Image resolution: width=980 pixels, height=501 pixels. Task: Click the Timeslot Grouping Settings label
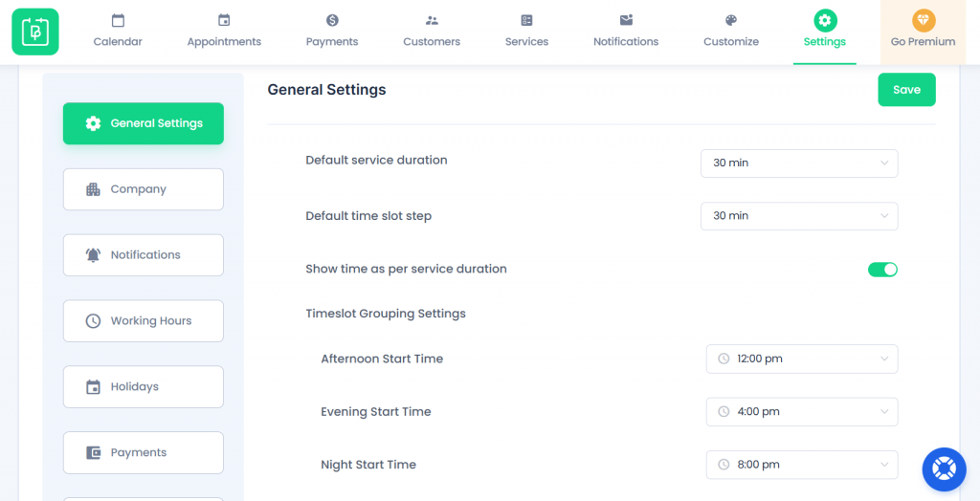click(386, 314)
